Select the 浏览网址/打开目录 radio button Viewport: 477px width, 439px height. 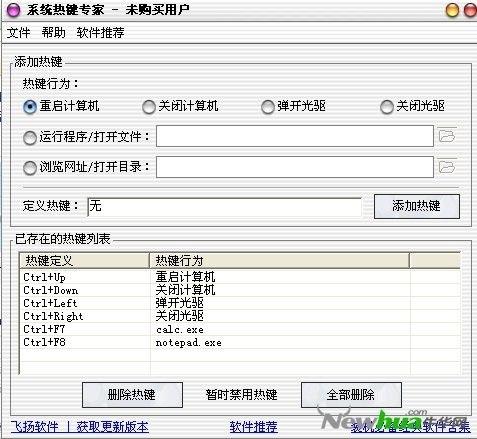pos(30,167)
